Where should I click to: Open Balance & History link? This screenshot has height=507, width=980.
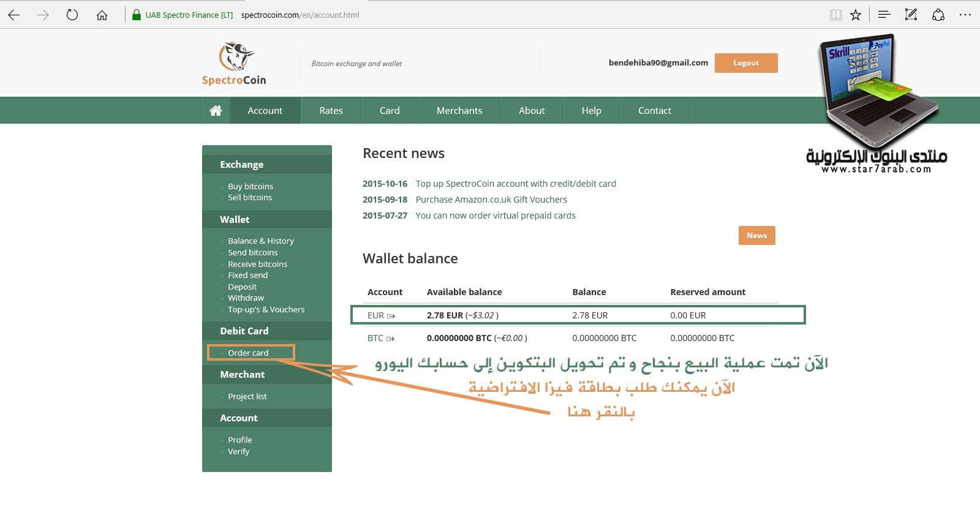pos(261,241)
